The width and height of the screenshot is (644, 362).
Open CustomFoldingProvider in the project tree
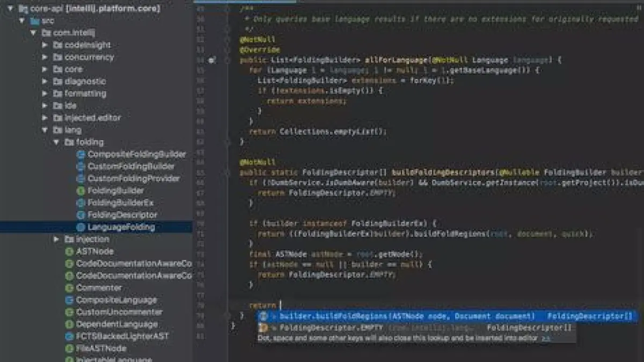(134, 178)
